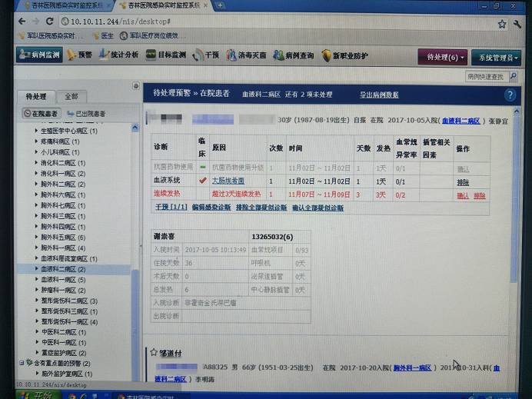Star the patient 邹道付 record
This screenshot has height=399, width=532.
(x=154, y=351)
